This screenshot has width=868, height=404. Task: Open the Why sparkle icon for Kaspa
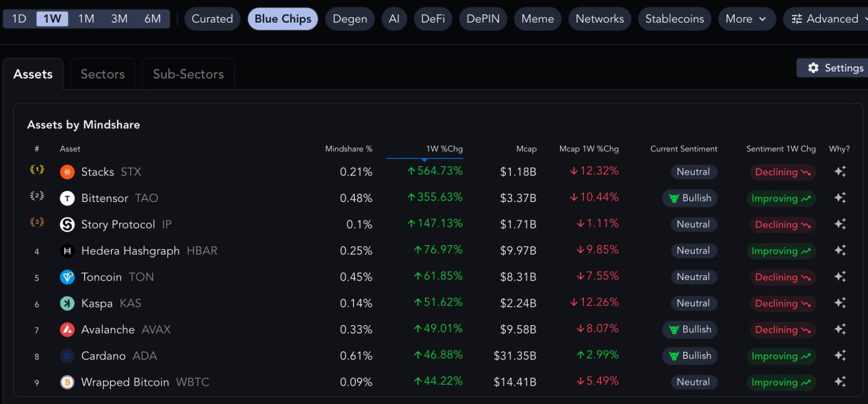tap(840, 303)
